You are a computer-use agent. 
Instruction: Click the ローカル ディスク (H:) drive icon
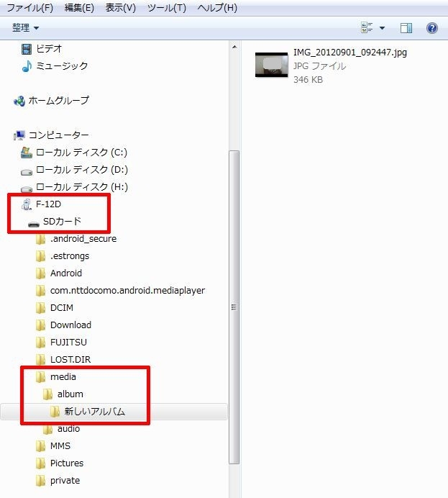[x=27, y=189]
